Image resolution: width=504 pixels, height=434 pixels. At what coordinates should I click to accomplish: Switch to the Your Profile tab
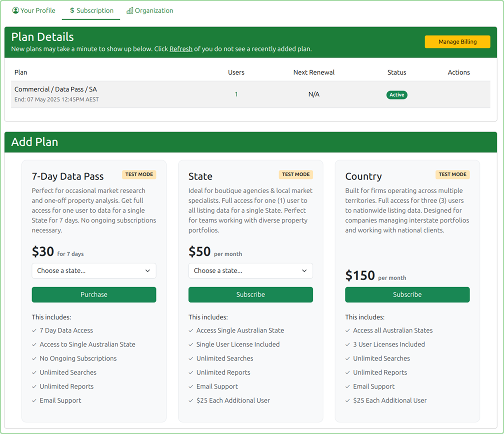[x=34, y=10]
